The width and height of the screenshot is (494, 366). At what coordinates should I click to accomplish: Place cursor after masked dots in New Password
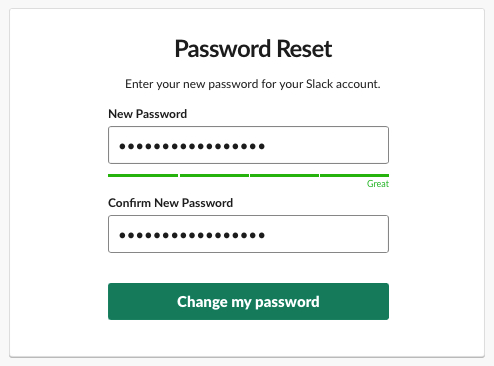(266, 146)
